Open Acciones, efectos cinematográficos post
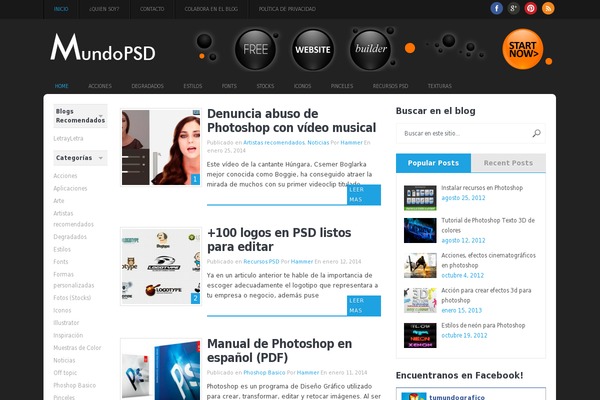Viewport: 600px width, 400px height. tap(488, 260)
